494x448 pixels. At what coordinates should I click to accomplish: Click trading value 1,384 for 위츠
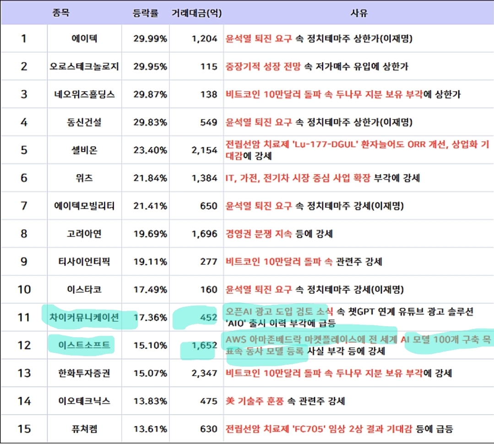[x=205, y=178]
